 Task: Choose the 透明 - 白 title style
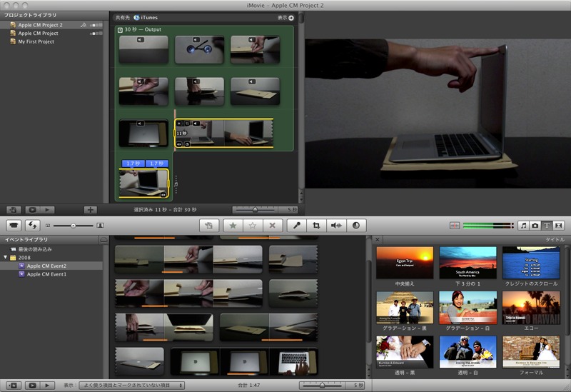coord(468,352)
